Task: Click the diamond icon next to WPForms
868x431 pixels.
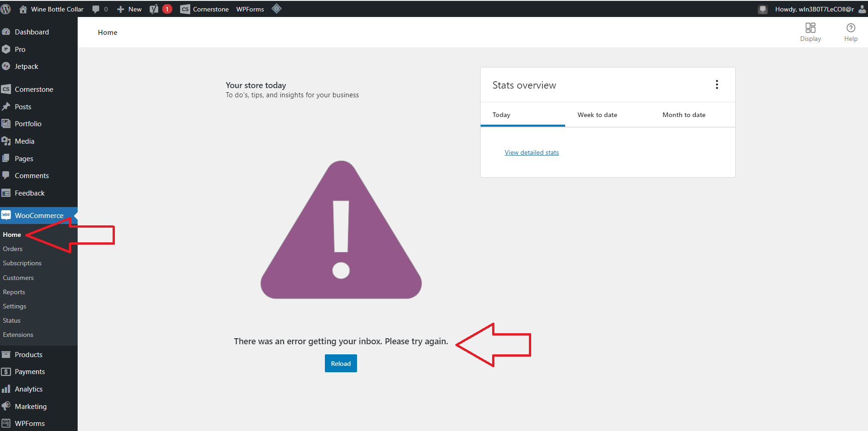Action: [x=276, y=8]
